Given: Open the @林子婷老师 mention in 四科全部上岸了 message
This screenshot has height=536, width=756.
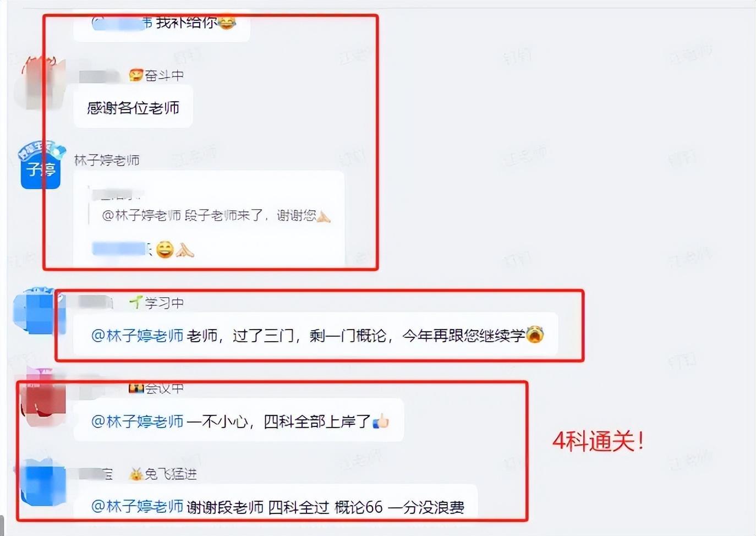Looking at the screenshot, I should 137,422.
